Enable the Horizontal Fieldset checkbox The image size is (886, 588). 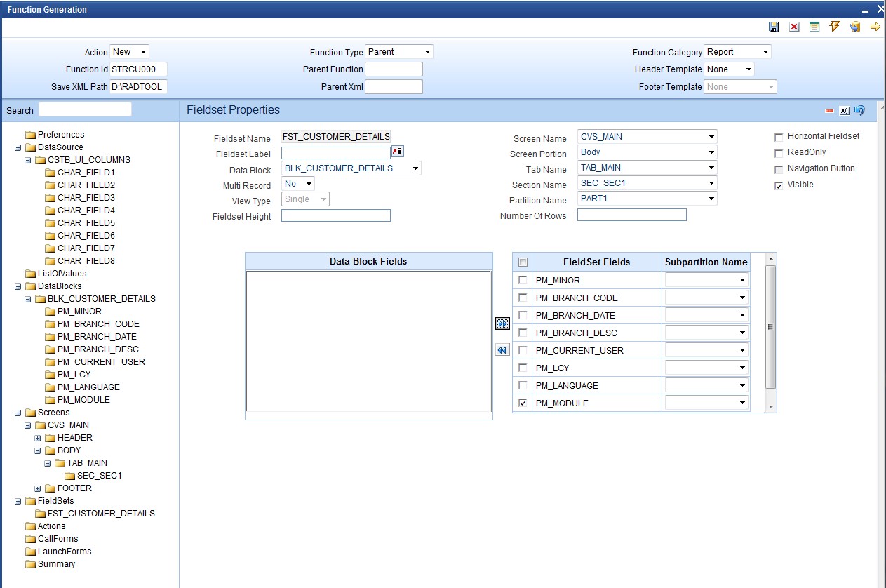click(x=779, y=137)
